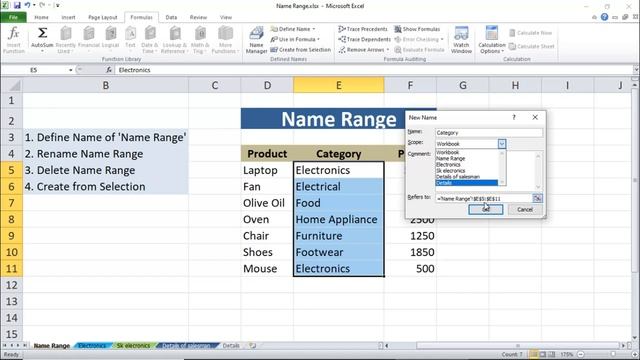Open the More Functions list

pyautogui.click(x=225, y=40)
